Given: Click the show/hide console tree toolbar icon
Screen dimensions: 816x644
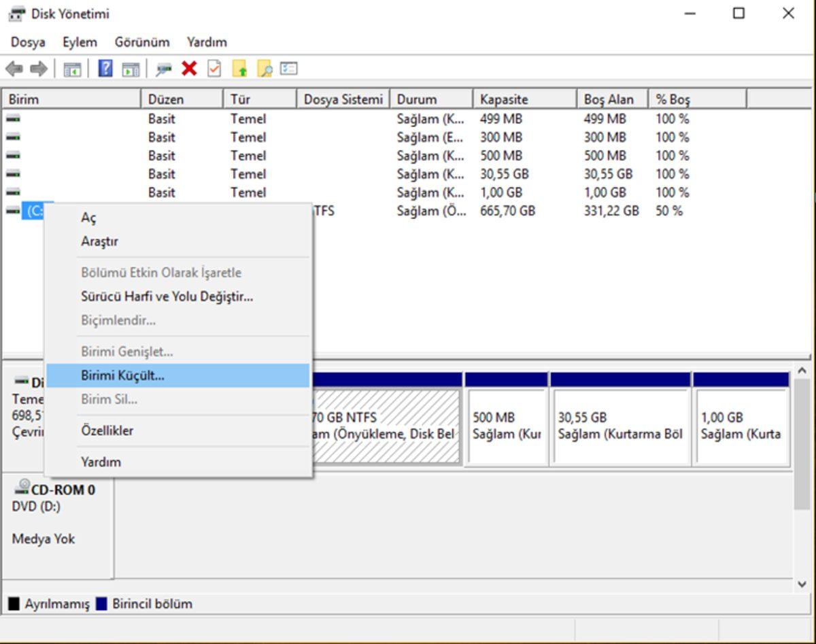Looking at the screenshot, I should tap(72, 69).
